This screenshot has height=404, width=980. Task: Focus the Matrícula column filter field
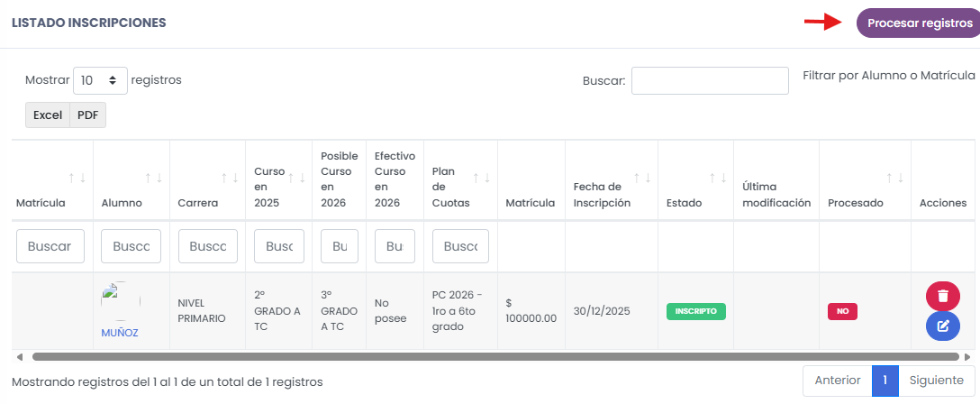coord(50,246)
